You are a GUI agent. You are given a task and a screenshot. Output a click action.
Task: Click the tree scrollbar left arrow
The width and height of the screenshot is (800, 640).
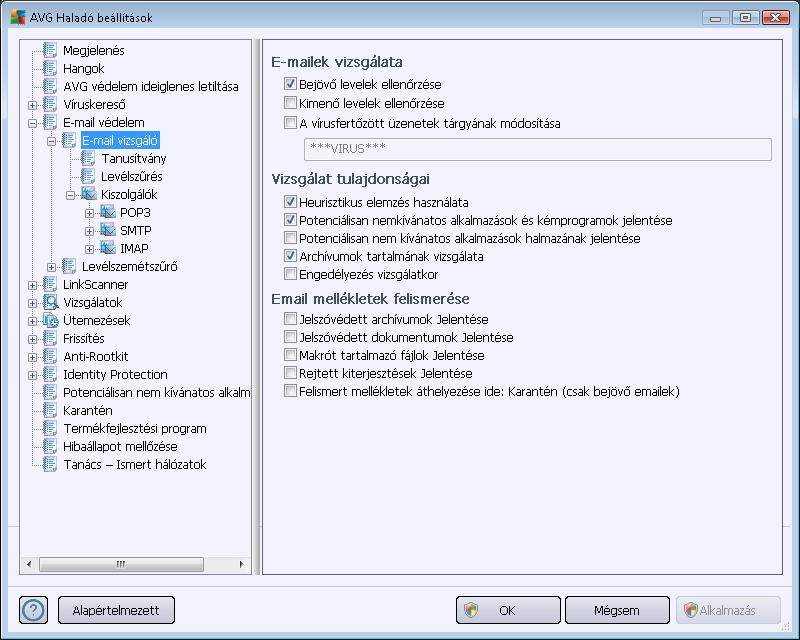[29, 564]
